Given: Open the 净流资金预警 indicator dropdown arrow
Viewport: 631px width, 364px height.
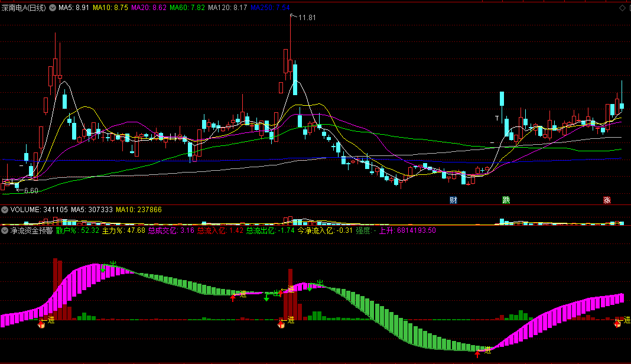Looking at the screenshot, I should click(x=5, y=230).
